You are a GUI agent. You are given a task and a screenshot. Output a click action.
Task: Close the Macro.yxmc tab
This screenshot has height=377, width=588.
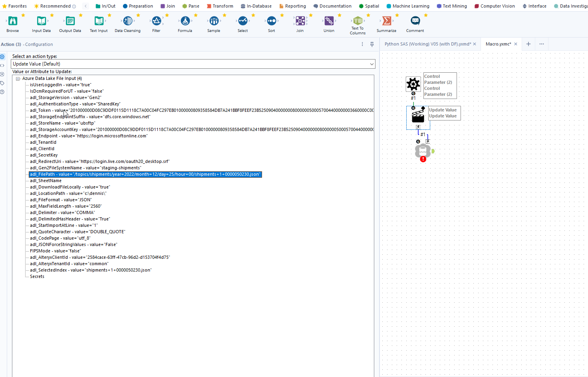516,44
